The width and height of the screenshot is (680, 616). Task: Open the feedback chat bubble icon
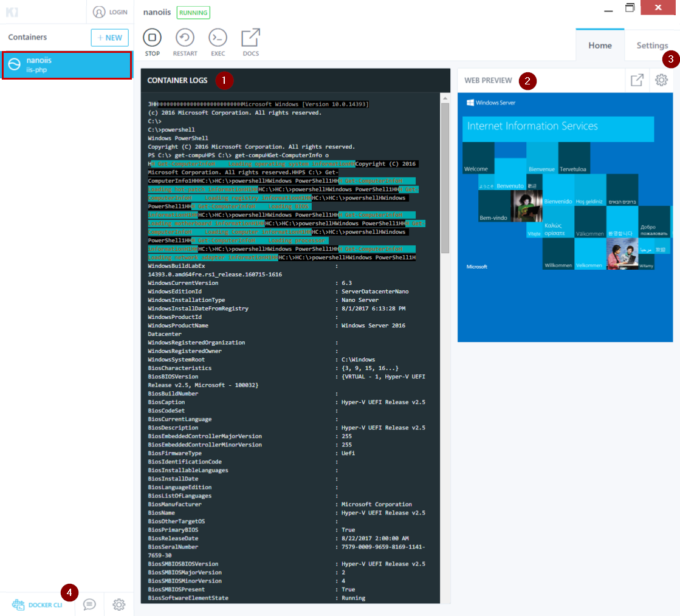(x=89, y=604)
